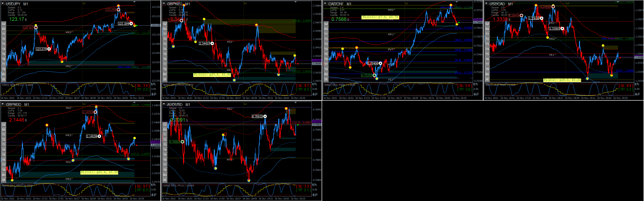
Task: Select T2 on the GBPNZD chart
Action: coord(165,39)
